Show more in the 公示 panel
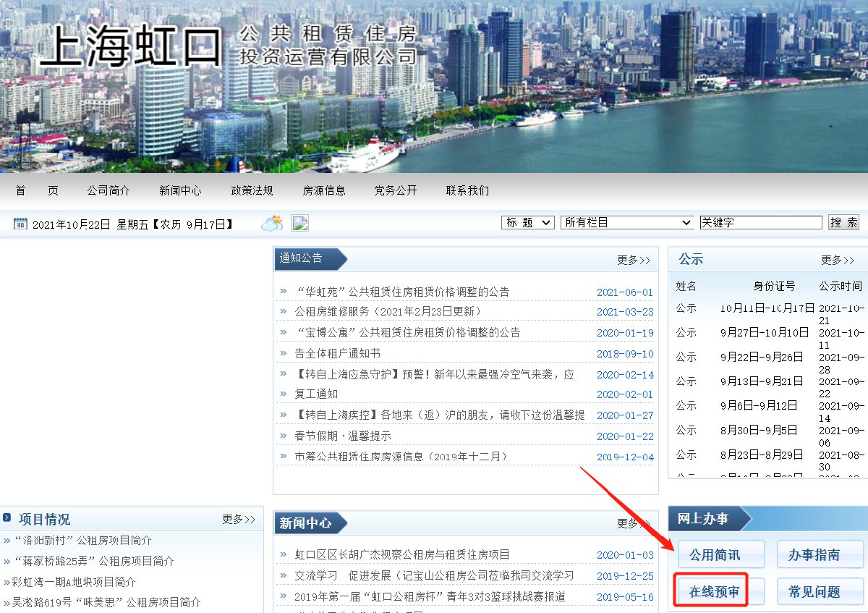This screenshot has height=613, width=868. [837, 260]
